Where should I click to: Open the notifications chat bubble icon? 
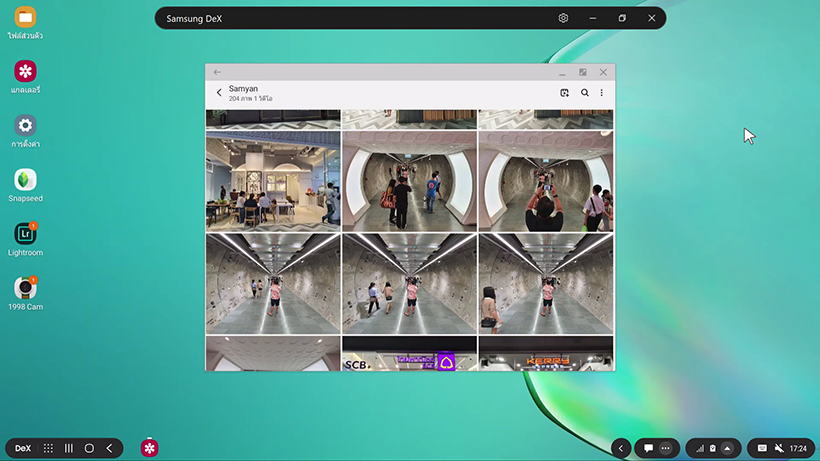click(648, 448)
